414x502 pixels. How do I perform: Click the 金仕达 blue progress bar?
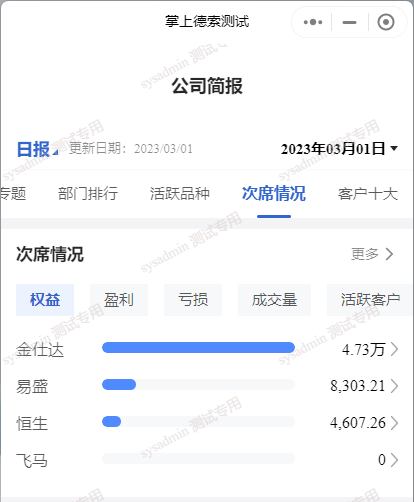coord(198,347)
